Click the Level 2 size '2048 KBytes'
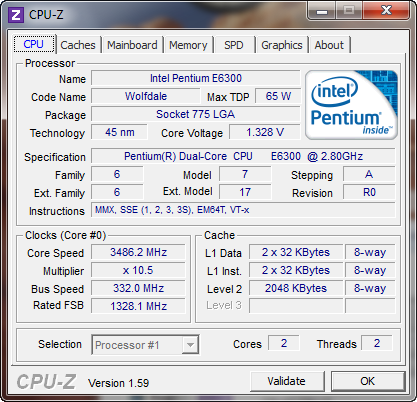 tap(296, 288)
